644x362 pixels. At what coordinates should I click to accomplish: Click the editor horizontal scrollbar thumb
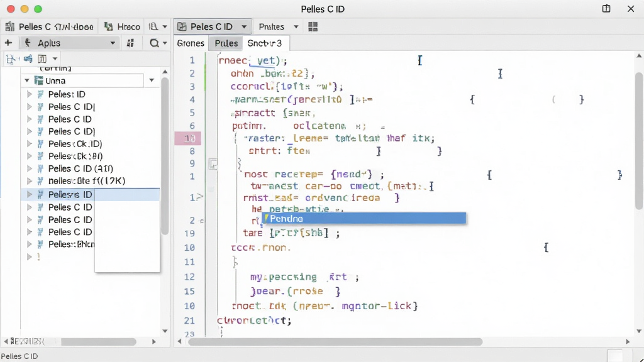[335, 341]
